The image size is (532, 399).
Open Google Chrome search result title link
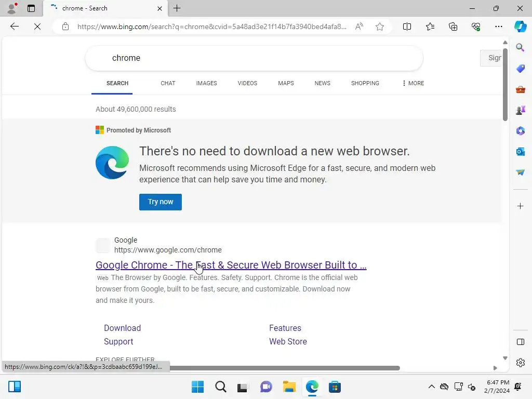tap(231, 265)
